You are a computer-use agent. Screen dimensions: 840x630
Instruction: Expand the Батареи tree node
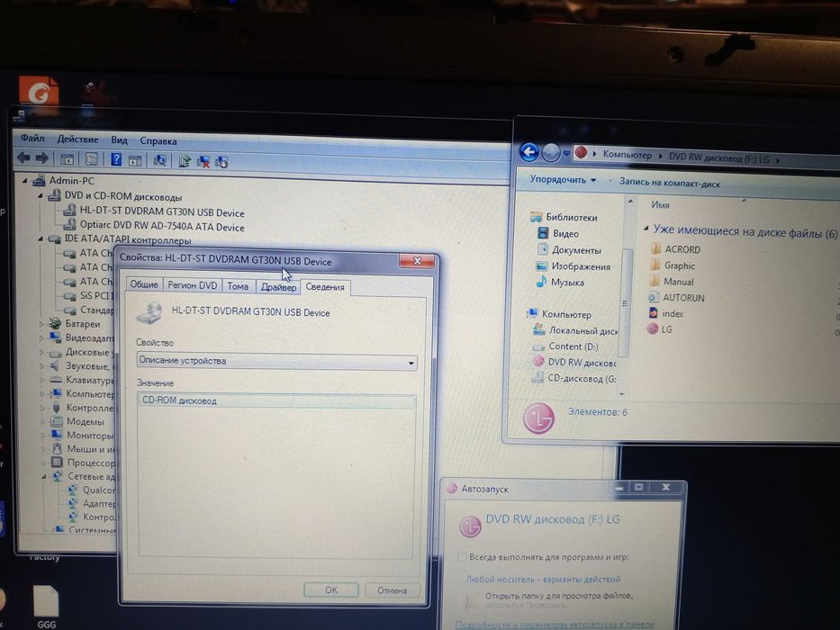click(41, 324)
